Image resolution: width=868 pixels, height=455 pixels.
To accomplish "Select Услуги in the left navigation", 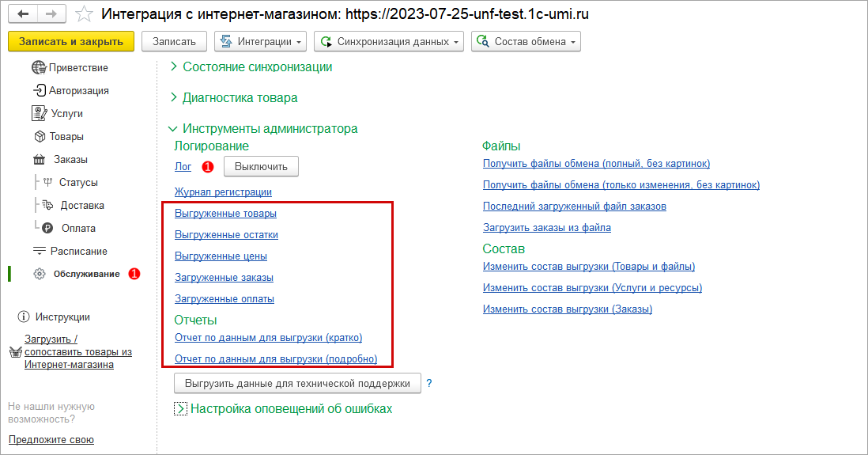I will click(x=66, y=114).
